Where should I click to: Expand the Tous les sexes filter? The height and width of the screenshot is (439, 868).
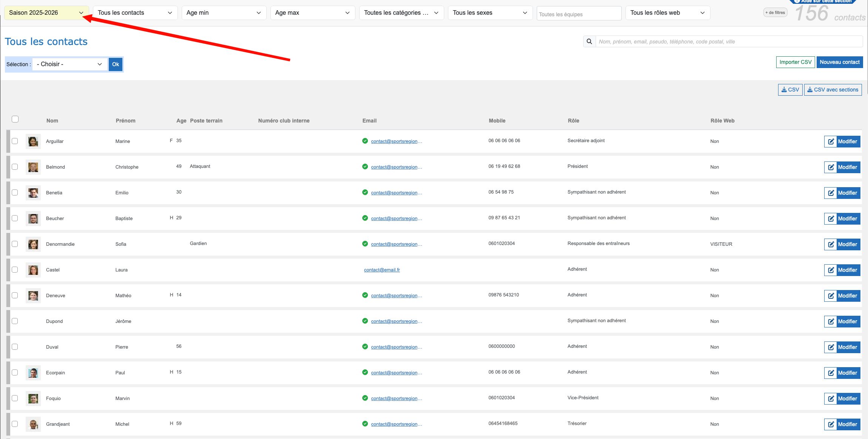click(x=490, y=13)
